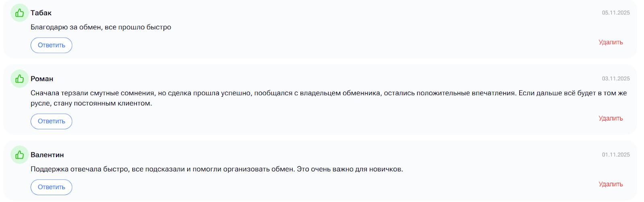
Task: Reply to Роман's review with Ответить
Action: pyautogui.click(x=52, y=121)
